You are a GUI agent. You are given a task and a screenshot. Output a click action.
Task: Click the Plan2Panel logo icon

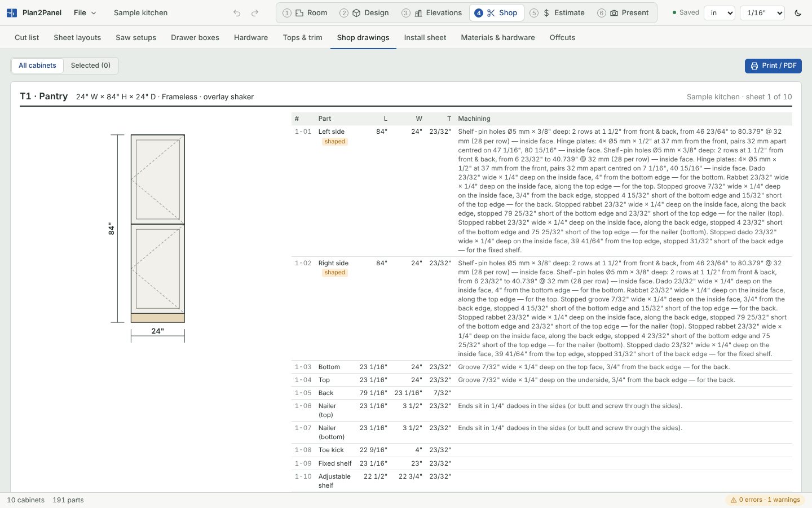click(12, 12)
